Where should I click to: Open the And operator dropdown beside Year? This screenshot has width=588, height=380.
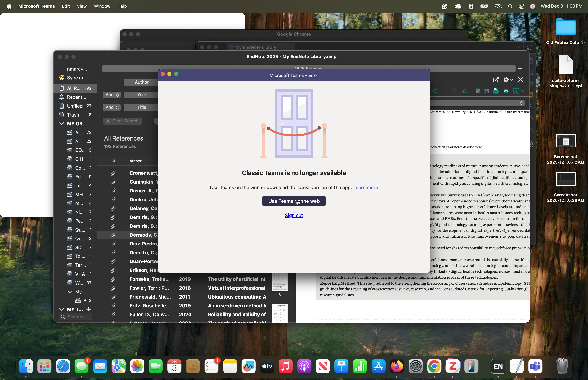112,95
